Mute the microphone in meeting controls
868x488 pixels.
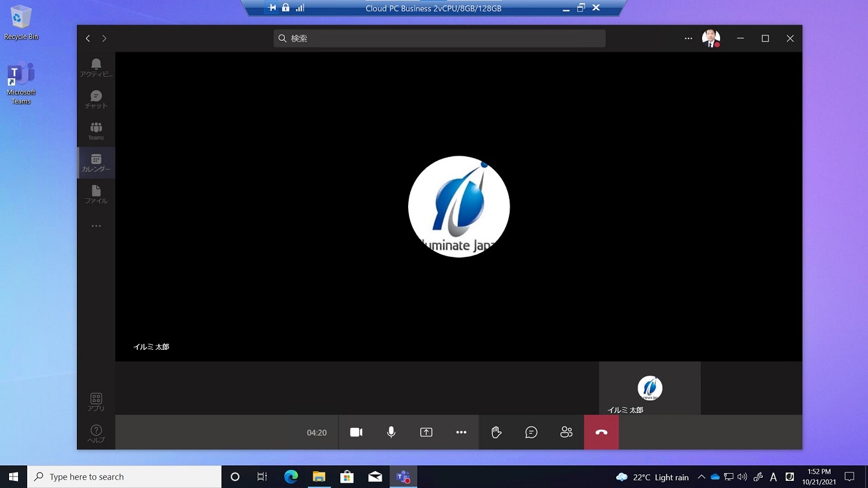391,432
